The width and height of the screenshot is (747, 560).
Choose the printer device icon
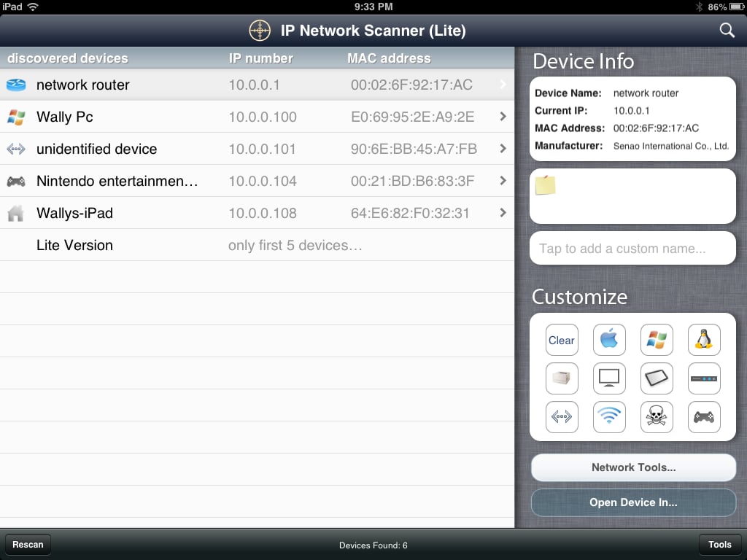point(562,378)
